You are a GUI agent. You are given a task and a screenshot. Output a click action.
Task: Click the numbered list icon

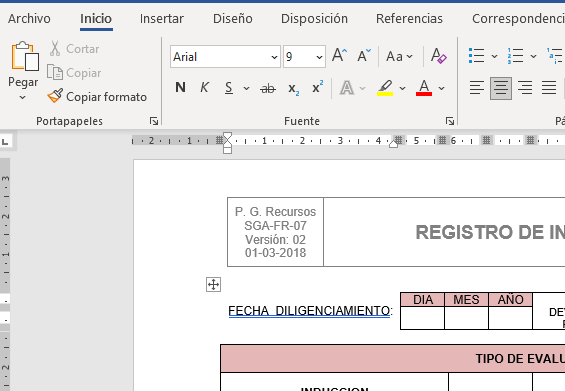click(515, 56)
